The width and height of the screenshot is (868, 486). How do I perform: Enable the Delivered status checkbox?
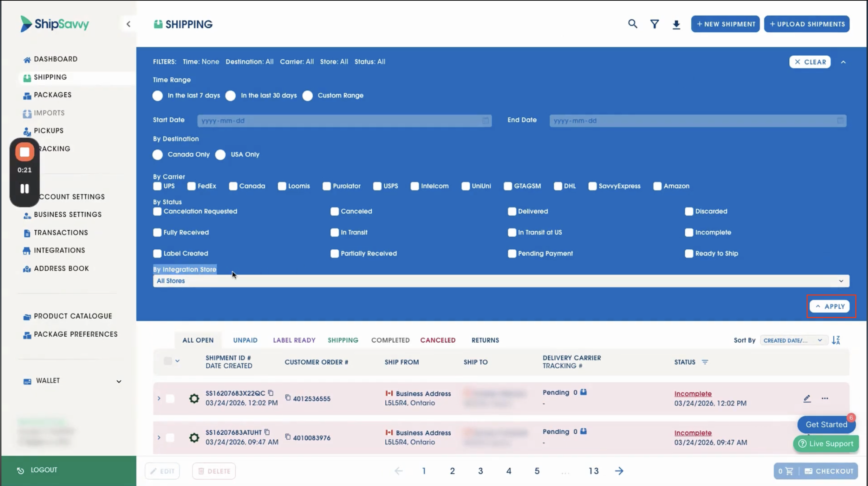tap(512, 211)
